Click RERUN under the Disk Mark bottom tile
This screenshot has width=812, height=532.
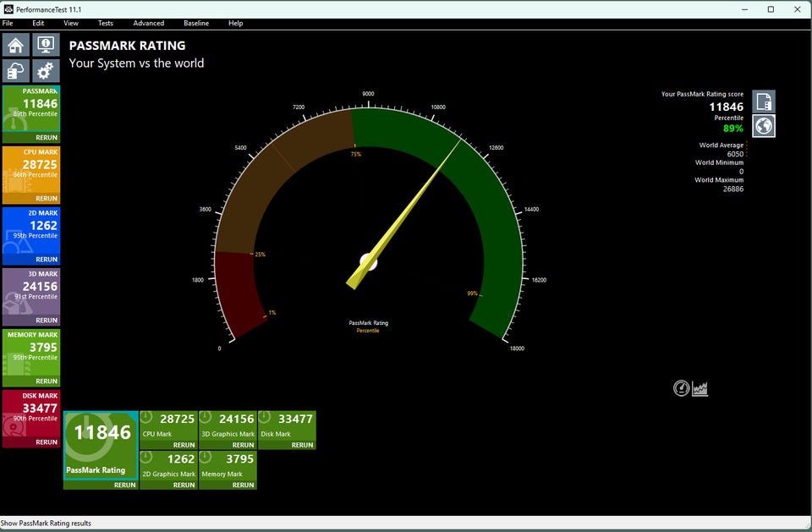(302, 445)
